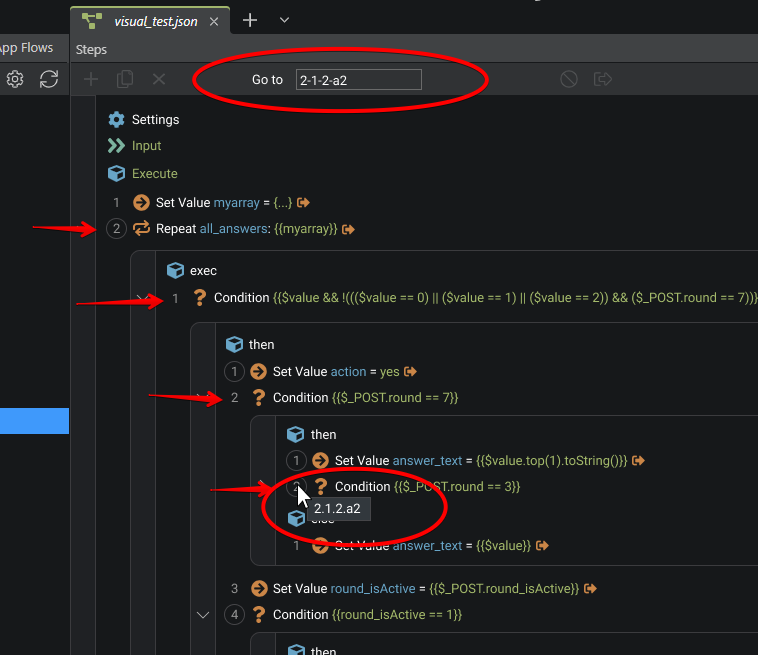Open a new tab with plus button
758x655 pixels.
(250, 20)
